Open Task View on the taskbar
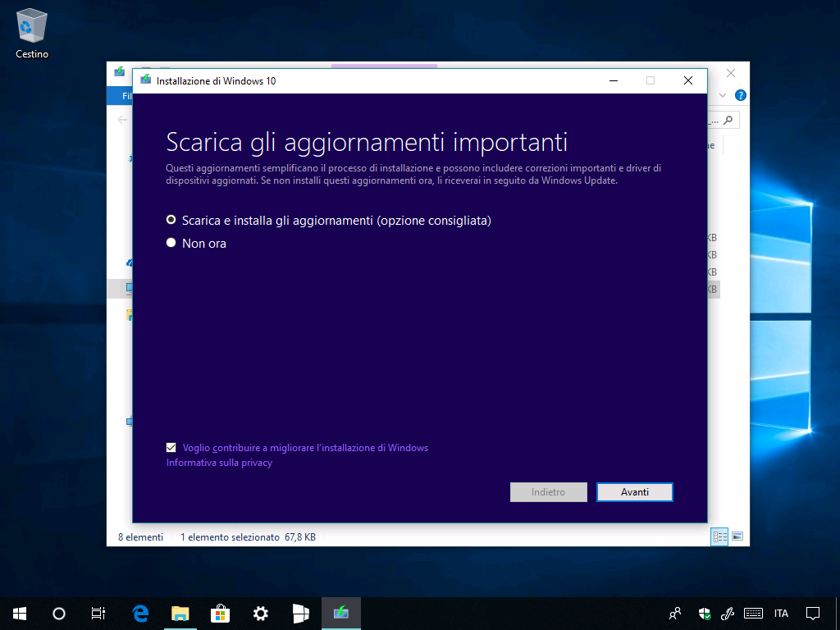This screenshot has height=630, width=840. [98, 614]
